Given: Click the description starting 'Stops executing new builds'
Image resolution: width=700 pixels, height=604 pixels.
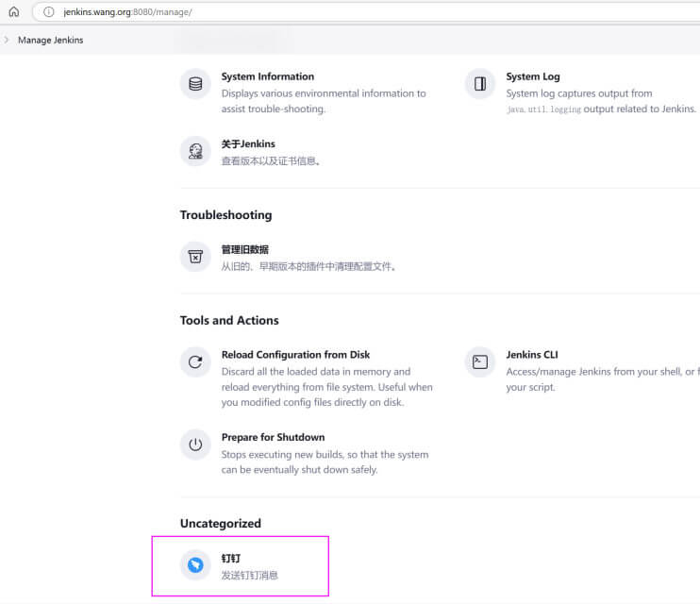Looking at the screenshot, I should pyautogui.click(x=325, y=461).
